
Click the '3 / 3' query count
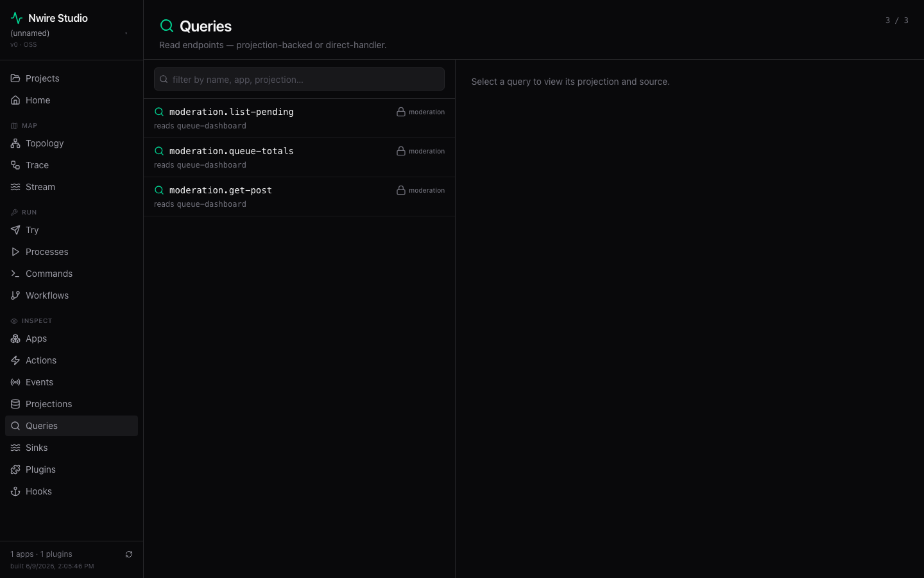click(897, 21)
